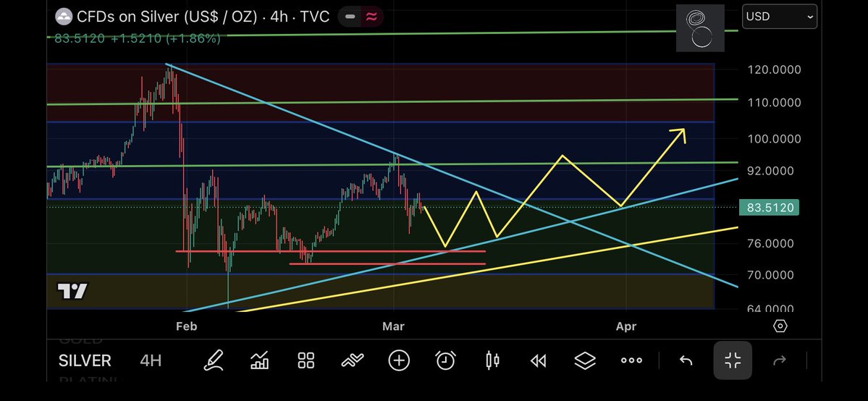Redo action with forward arrow
The height and width of the screenshot is (401, 868).
coord(780,361)
